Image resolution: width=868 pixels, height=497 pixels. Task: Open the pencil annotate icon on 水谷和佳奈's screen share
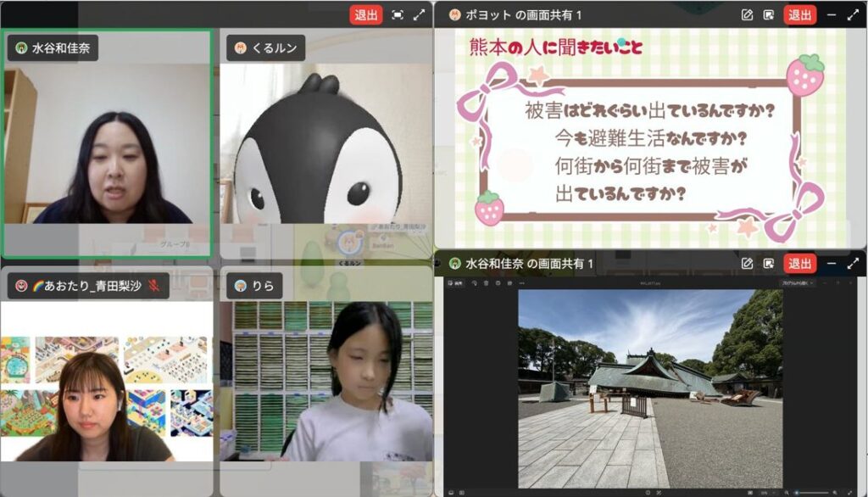[747, 264]
